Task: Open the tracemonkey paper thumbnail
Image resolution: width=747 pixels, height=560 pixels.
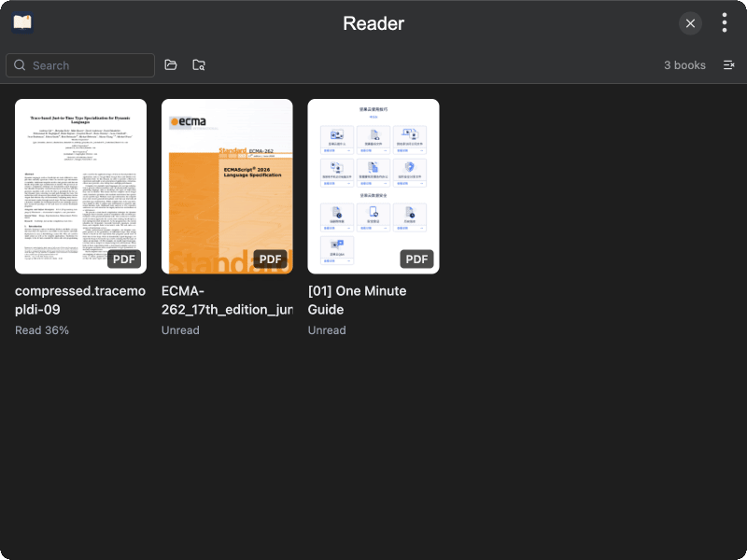Action: coord(80,186)
